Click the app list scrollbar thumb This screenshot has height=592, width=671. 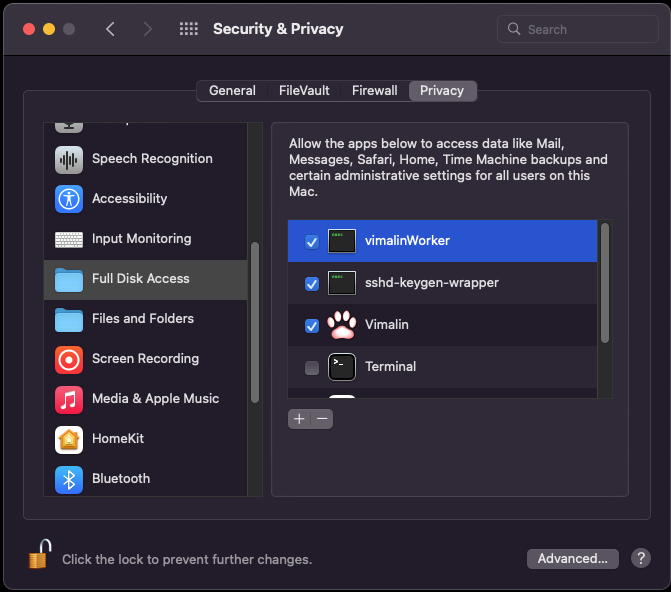point(605,283)
